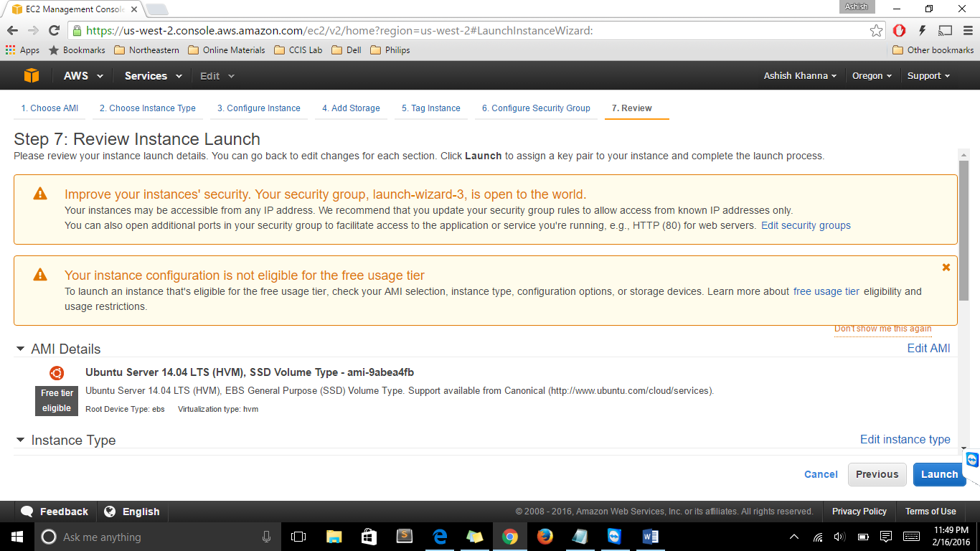Open the Opera extension icon in toolbar
The image size is (980, 551).
pyautogui.click(x=899, y=31)
